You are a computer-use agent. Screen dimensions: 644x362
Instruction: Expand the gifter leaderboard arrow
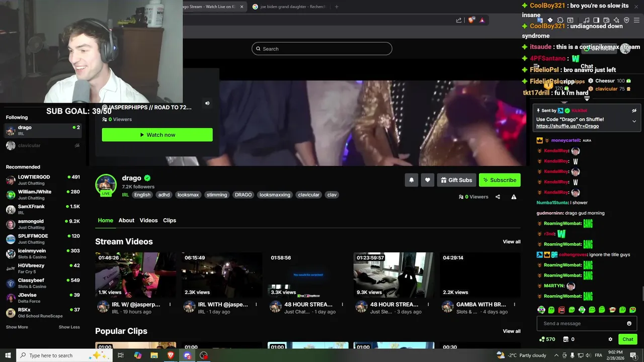pyautogui.click(x=587, y=99)
